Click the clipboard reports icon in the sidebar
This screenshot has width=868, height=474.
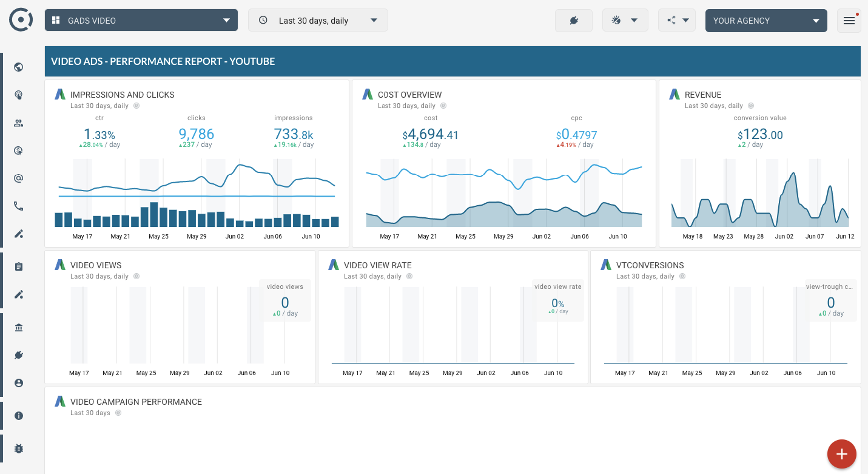[18, 266]
